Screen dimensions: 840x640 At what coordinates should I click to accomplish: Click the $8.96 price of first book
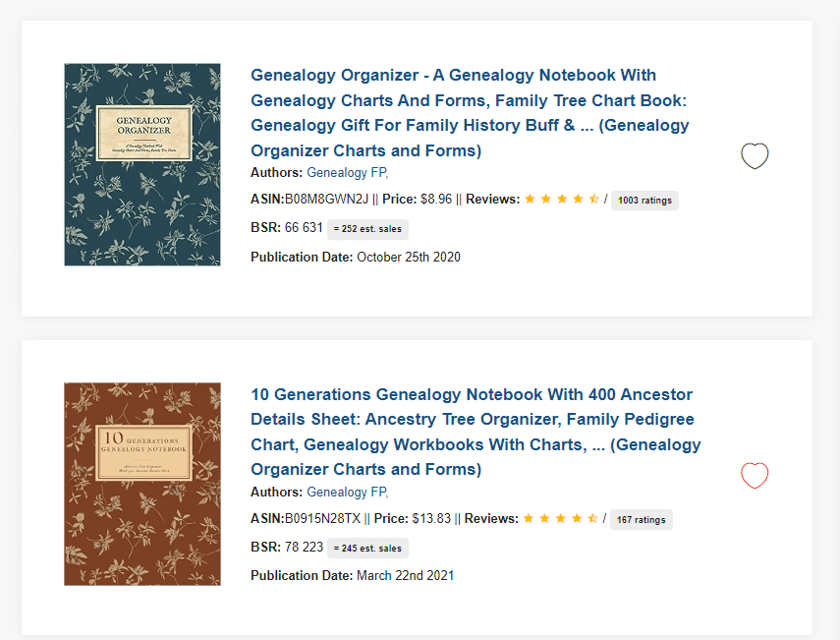click(x=436, y=200)
